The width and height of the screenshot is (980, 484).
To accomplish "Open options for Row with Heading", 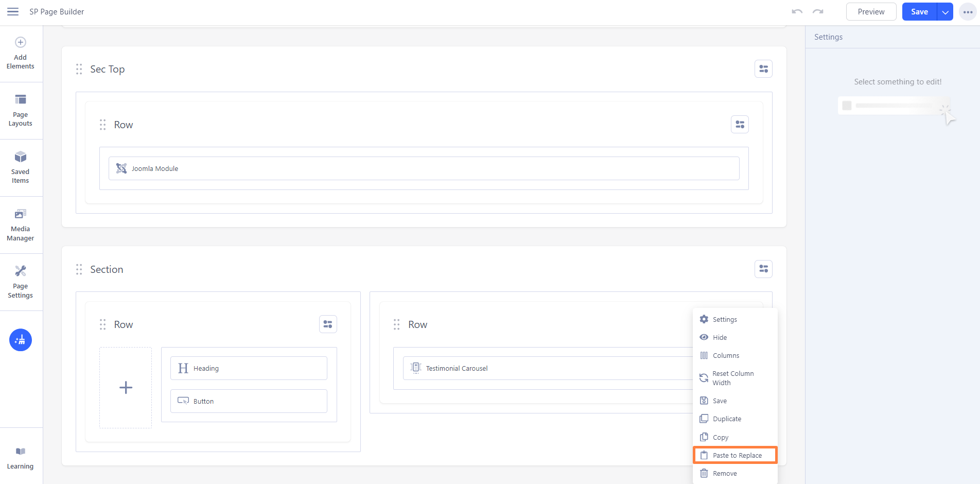I will pyautogui.click(x=328, y=324).
